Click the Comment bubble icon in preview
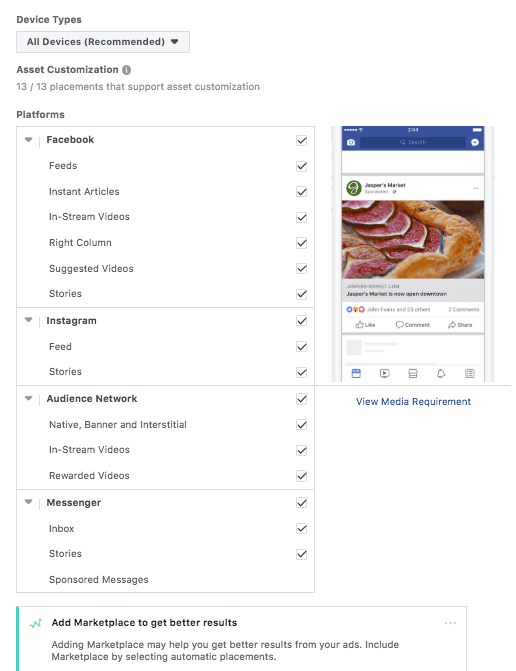 coord(400,325)
